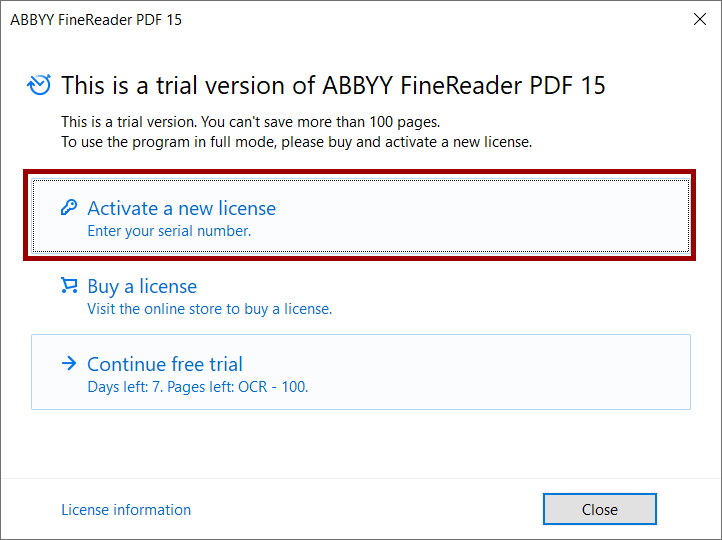Click the 'ABBYY FineReader PDF 15' window title
The height and width of the screenshot is (540, 722).
point(96,20)
